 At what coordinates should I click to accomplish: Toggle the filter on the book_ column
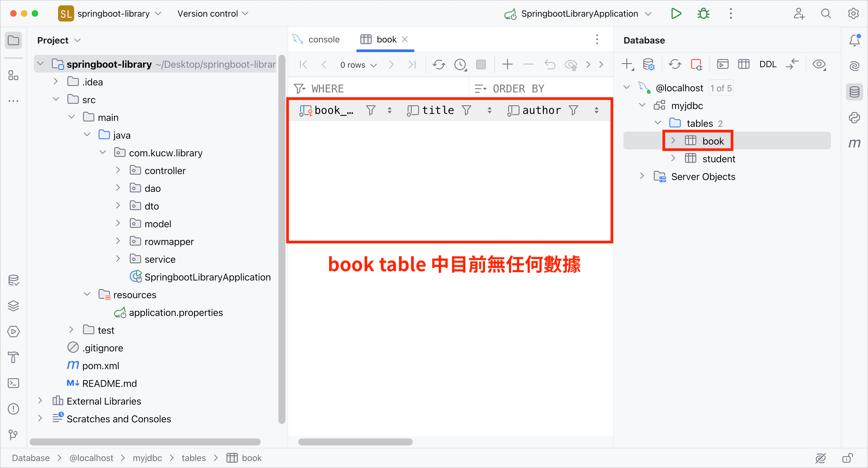point(371,110)
